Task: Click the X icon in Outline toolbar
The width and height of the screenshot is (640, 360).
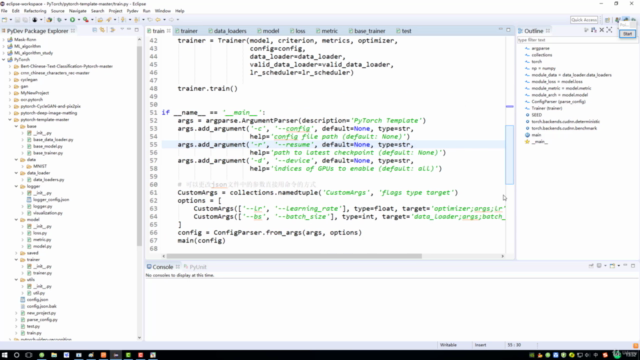Action: tap(602, 30)
